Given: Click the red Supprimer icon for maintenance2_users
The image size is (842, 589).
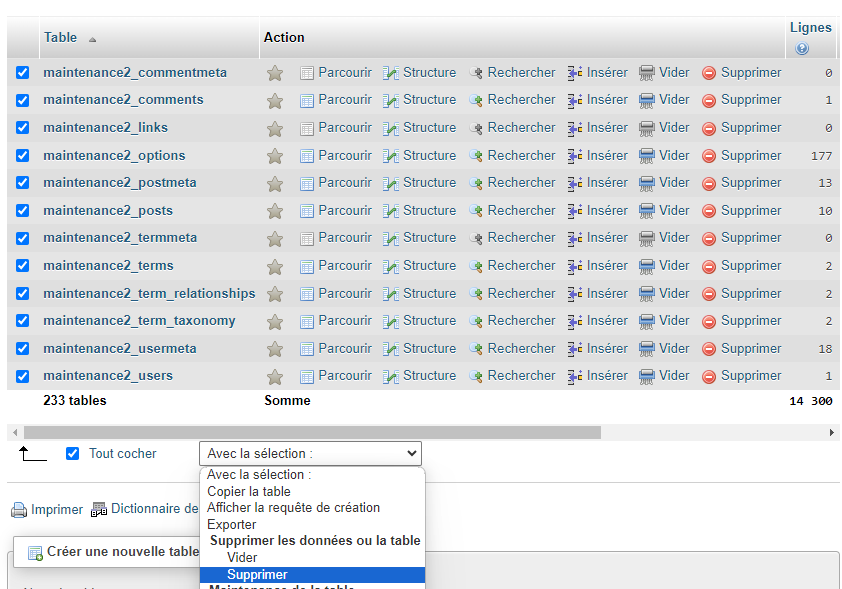Looking at the screenshot, I should 709,376.
